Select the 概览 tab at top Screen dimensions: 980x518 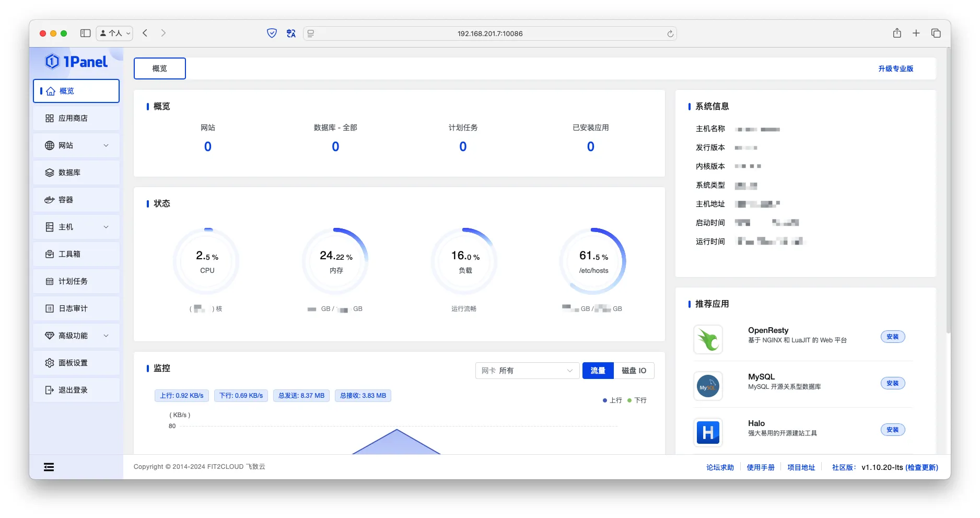(x=159, y=68)
